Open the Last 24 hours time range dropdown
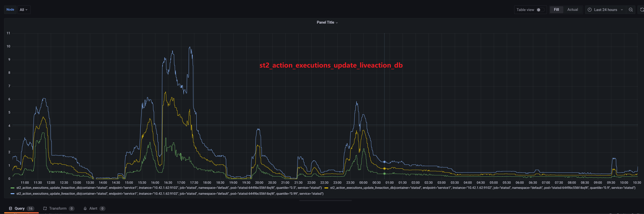This screenshot has width=644, height=214. point(605,10)
